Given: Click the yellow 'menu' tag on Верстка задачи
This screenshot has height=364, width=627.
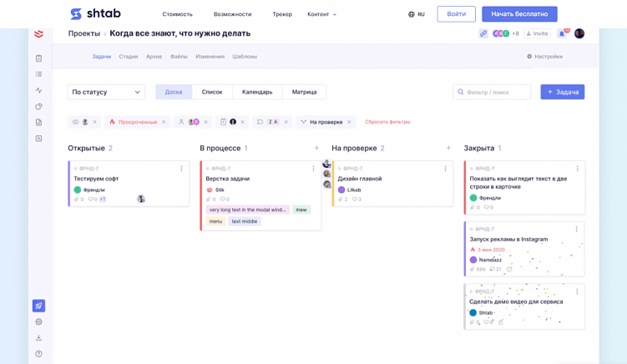Looking at the screenshot, I should [215, 221].
